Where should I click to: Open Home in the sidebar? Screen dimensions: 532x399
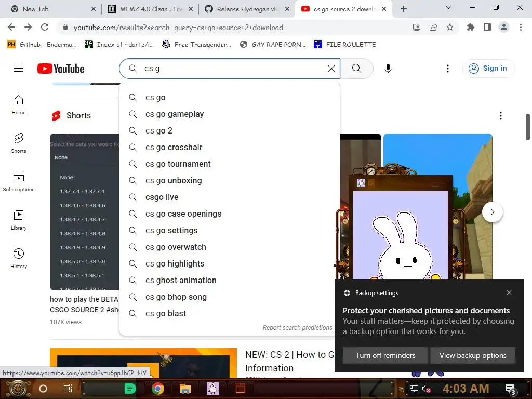click(19, 105)
